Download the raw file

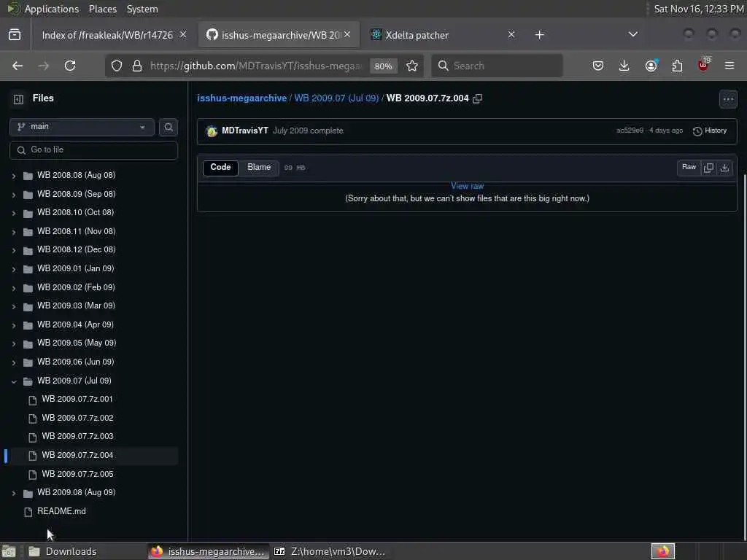[724, 168]
